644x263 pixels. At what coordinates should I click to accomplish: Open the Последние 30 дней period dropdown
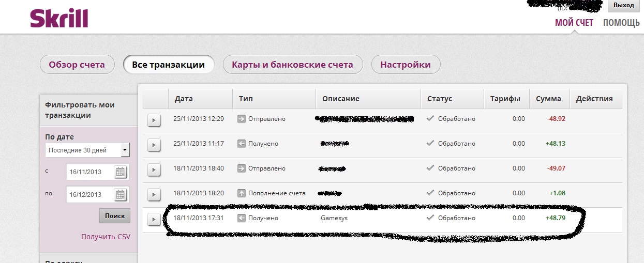coord(87,150)
